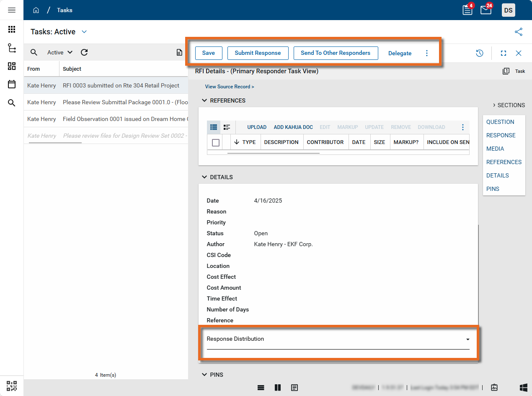Open the hamburger navigation menu
The height and width of the screenshot is (396, 532).
tap(12, 10)
